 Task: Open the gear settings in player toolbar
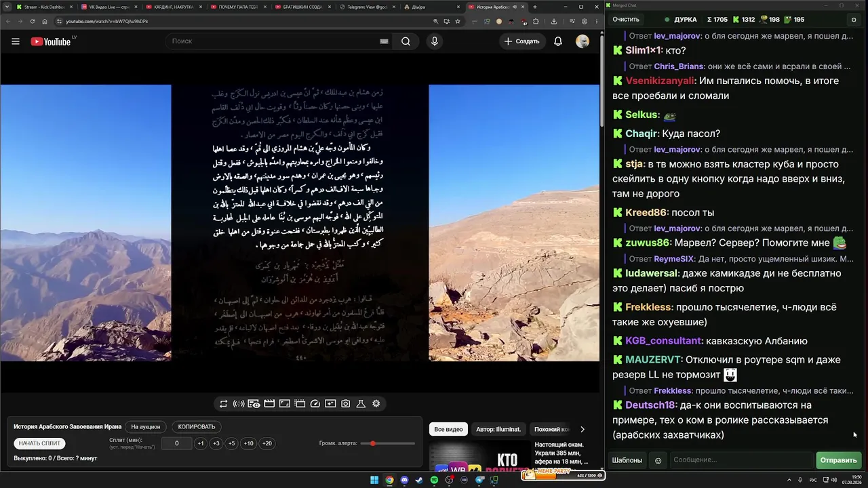[376, 404]
